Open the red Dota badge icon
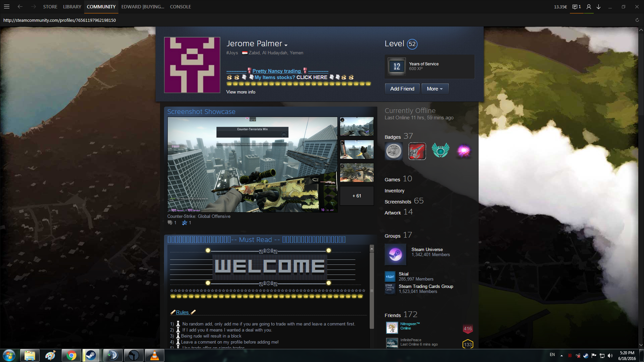Screen dimensions: 644x362 point(417,151)
